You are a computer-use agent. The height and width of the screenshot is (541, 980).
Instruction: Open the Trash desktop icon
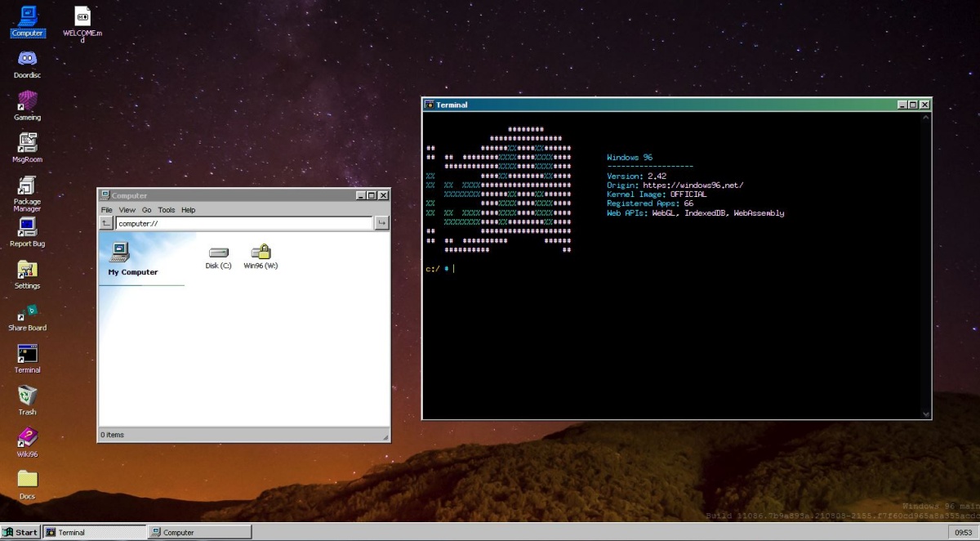[27, 400]
